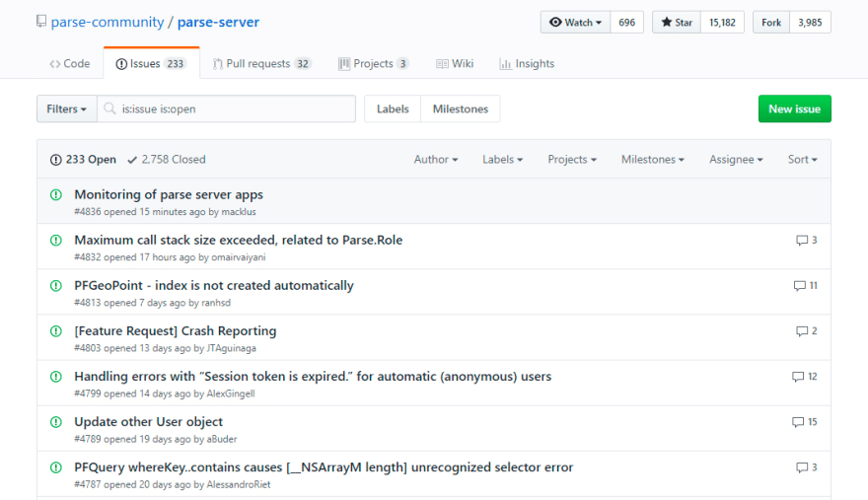Open the Projects tab
The image size is (868, 500).
click(374, 64)
